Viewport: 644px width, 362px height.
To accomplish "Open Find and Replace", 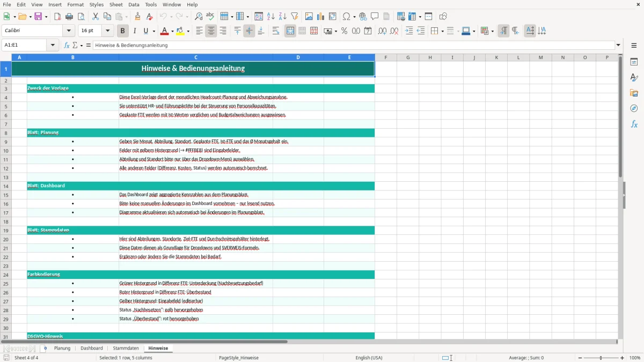I will pos(199,17).
